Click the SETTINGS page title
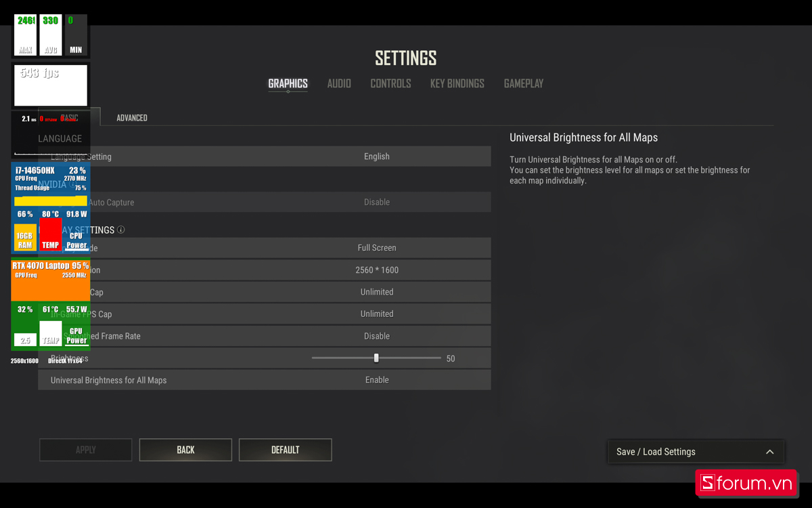812x508 pixels. click(406, 58)
